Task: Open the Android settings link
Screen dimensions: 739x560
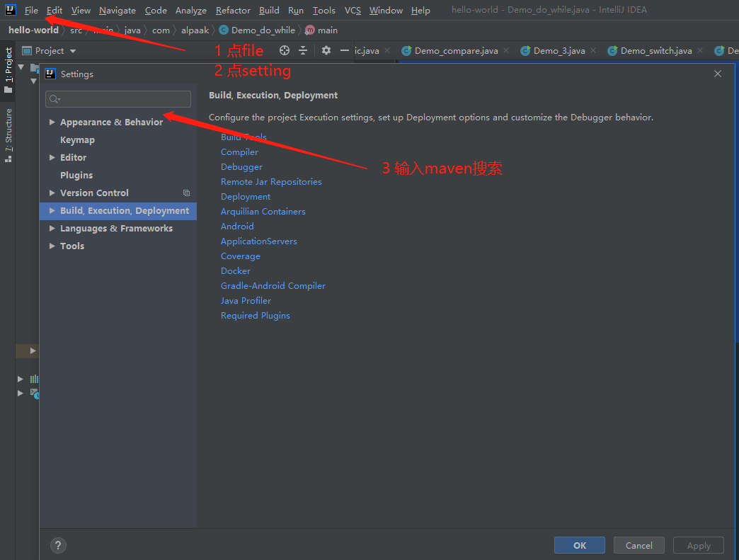Action: 237,227
